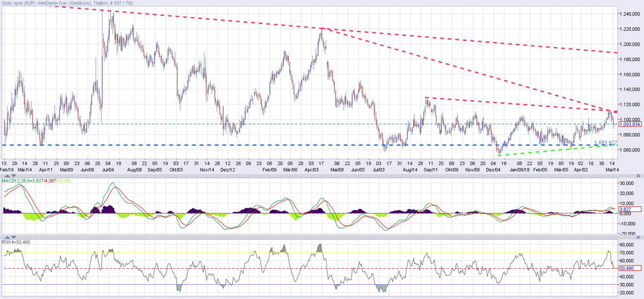Close the RSI indicator panel

coord(639,238)
